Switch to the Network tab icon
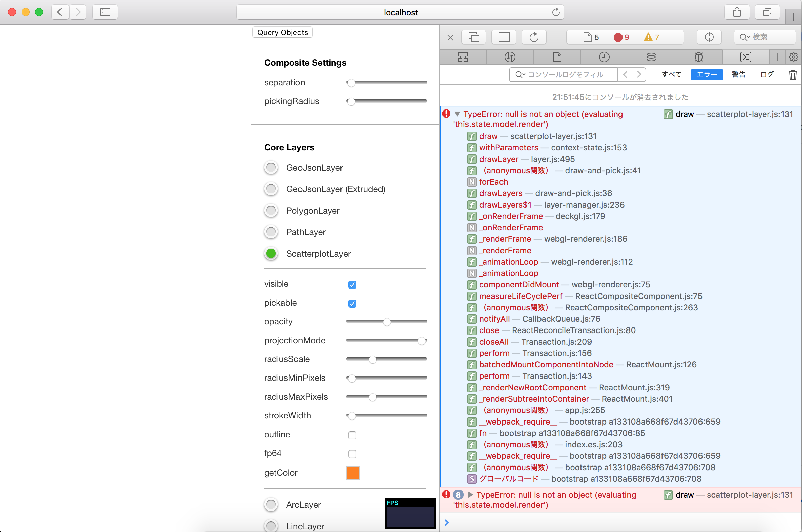 click(x=510, y=57)
